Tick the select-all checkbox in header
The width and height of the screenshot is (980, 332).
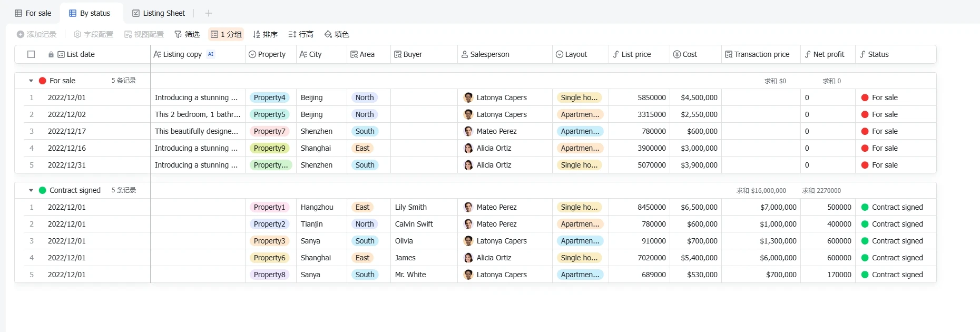(31, 54)
